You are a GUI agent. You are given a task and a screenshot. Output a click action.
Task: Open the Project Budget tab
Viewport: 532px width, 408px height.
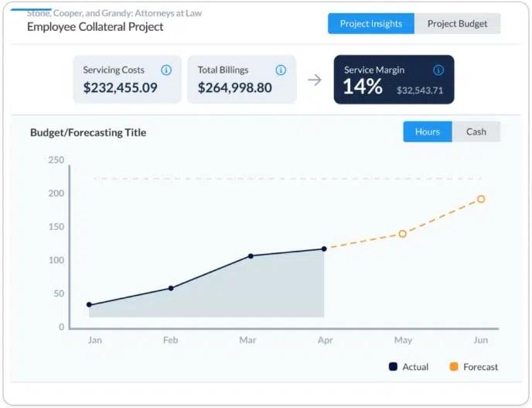click(x=457, y=23)
